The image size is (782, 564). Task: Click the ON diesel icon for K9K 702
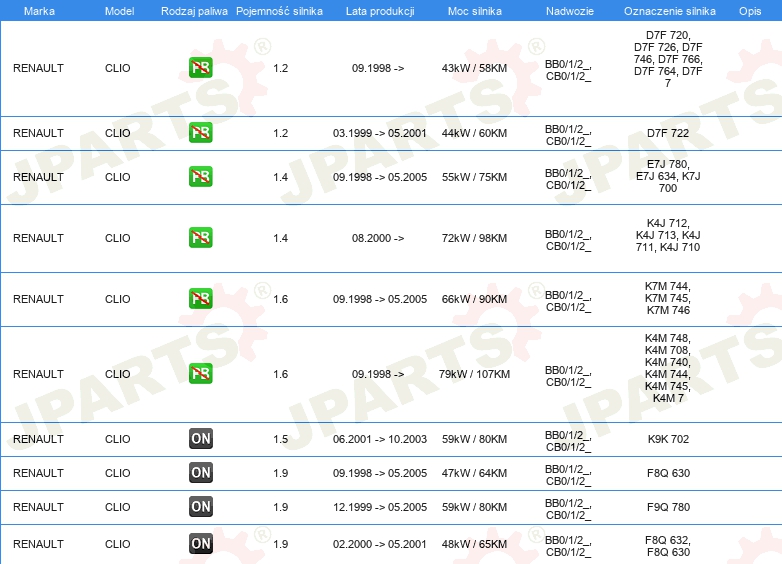(x=200, y=438)
